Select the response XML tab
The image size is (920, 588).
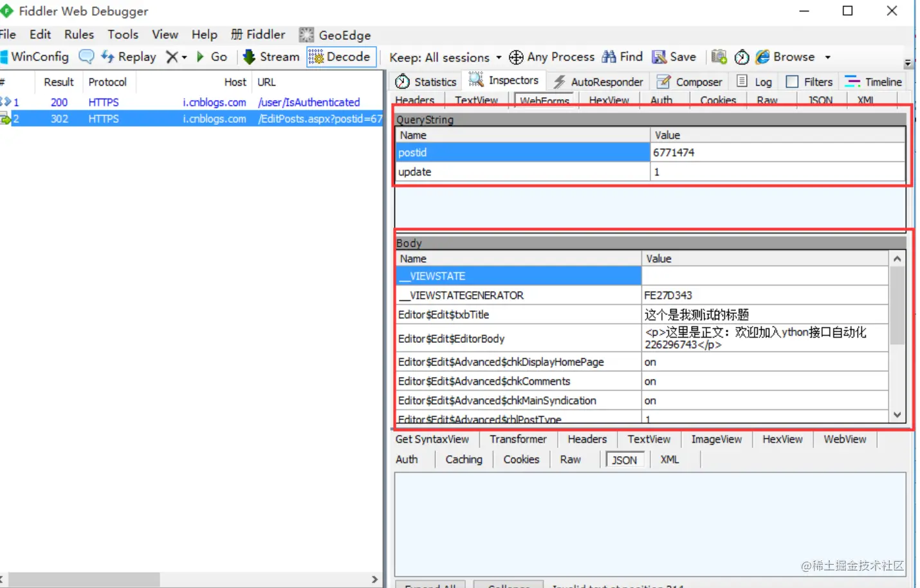tap(670, 459)
